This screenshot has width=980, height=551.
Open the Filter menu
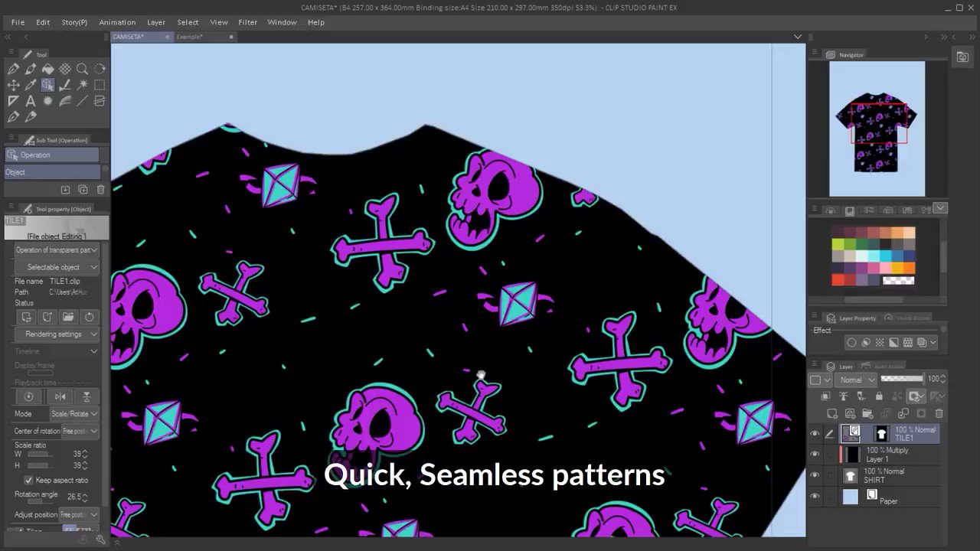point(247,22)
